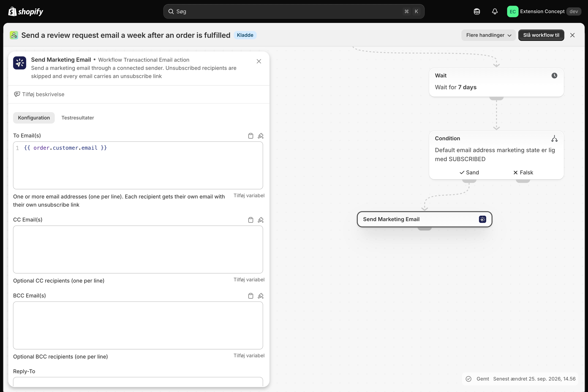Click the workflow title text
The height and width of the screenshot is (392, 588).
pos(126,35)
